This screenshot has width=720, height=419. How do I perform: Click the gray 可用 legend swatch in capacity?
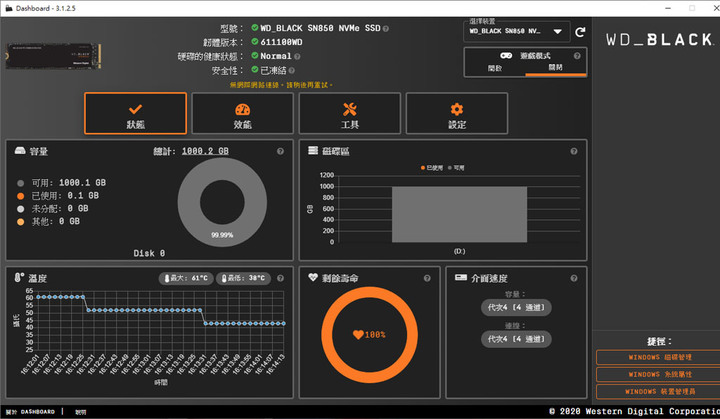click(20, 183)
